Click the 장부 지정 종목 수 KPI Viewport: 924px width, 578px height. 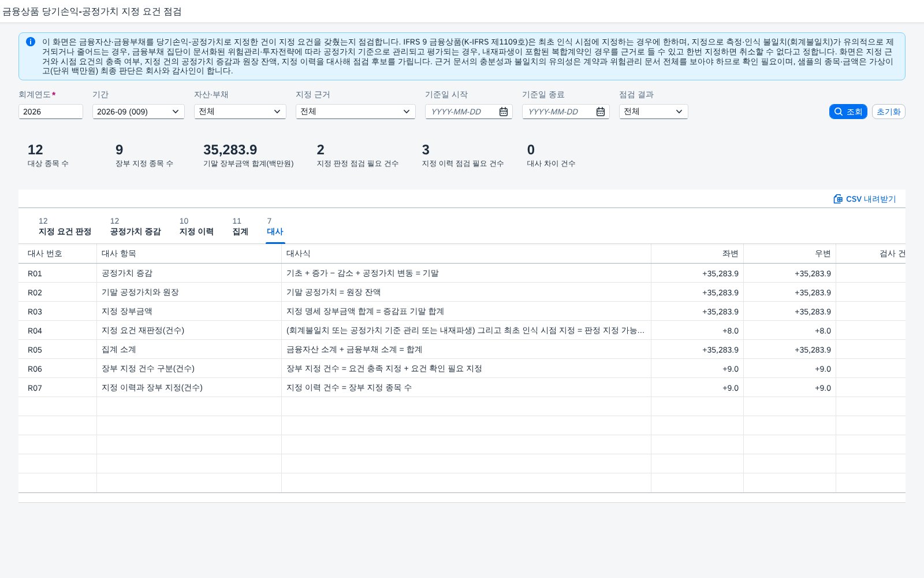tap(144, 156)
